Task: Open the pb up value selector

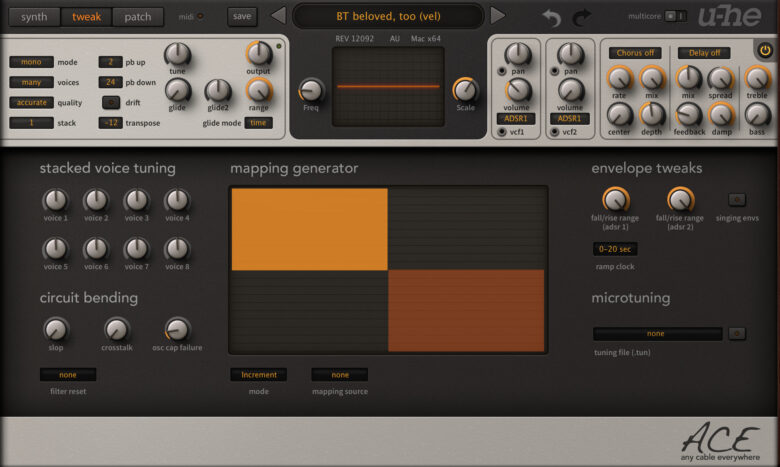Action: tap(110, 62)
